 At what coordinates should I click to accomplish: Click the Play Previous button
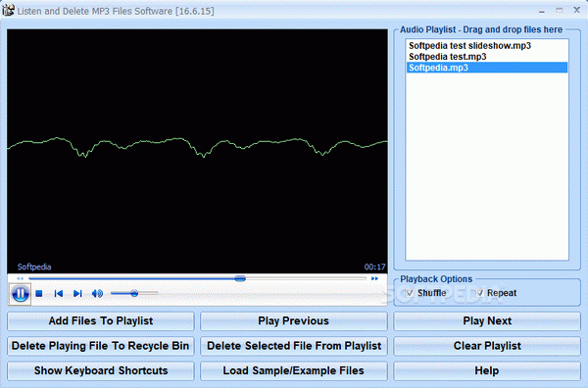(x=294, y=321)
